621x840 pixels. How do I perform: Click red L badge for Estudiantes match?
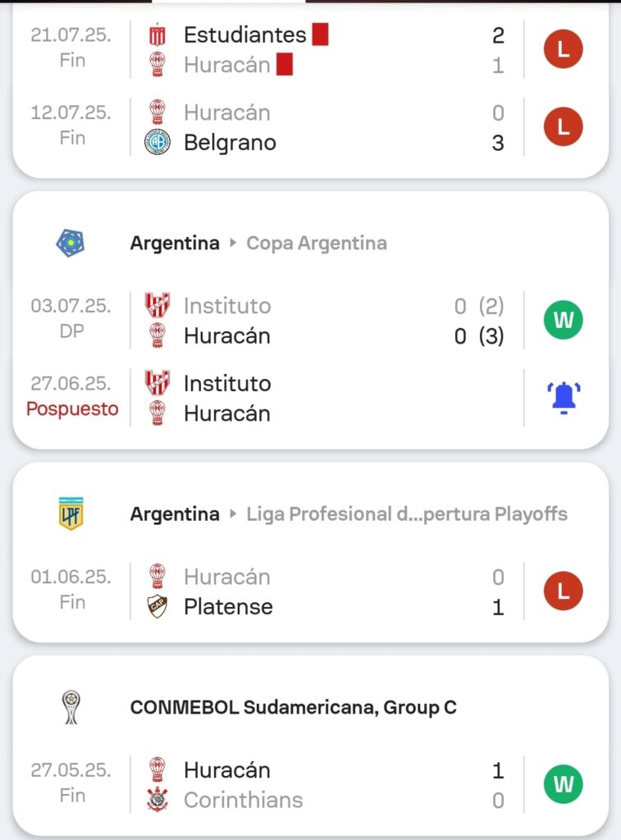[563, 50]
